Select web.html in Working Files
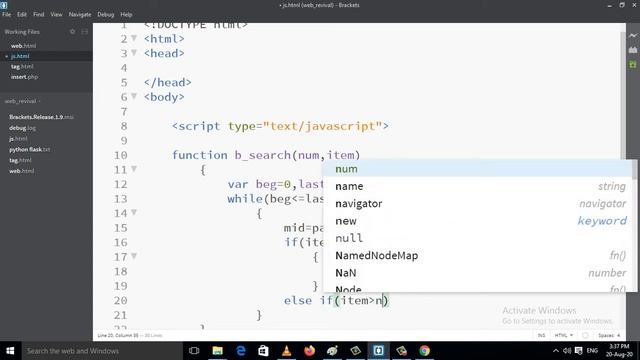Image resolution: width=640 pixels, height=360 pixels. pyautogui.click(x=23, y=46)
